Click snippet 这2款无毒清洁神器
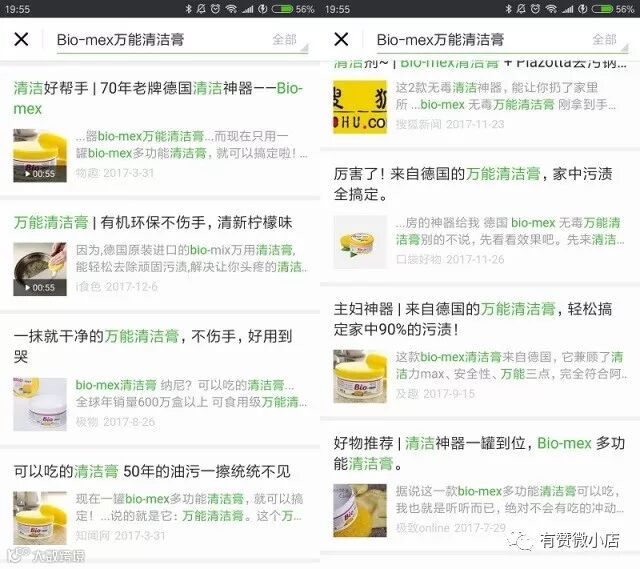 click(x=506, y=96)
